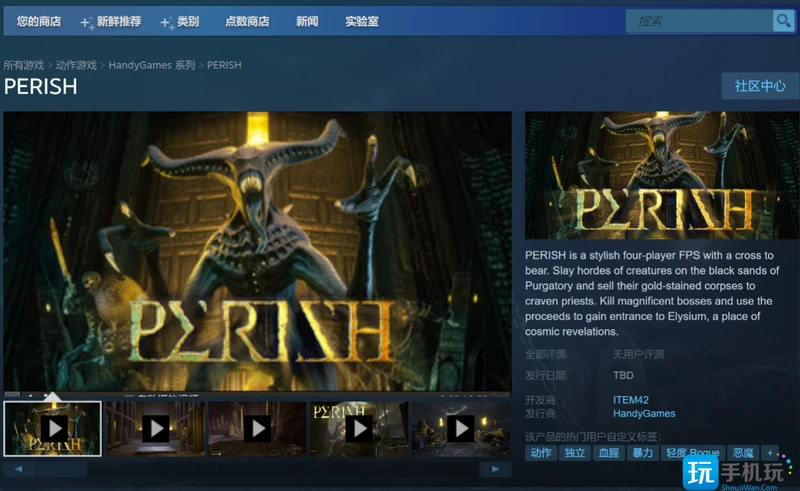The image size is (800, 491).
Task: Play the fifth video thumbnail
Action: tap(461, 429)
